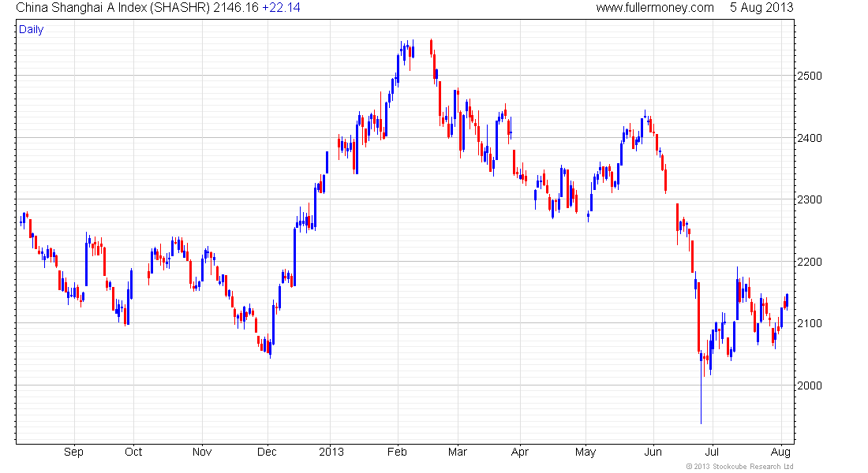The width and height of the screenshot is (868, 473).
Task: Click the last candle at the right edge of the chart
Action: click(x=787, y=301)
